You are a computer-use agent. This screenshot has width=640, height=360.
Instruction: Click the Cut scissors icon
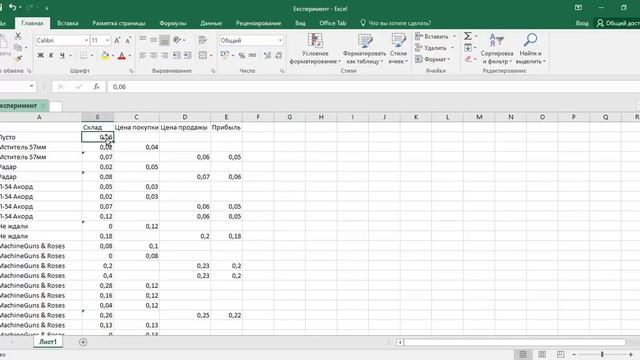(x=18, y=36)
